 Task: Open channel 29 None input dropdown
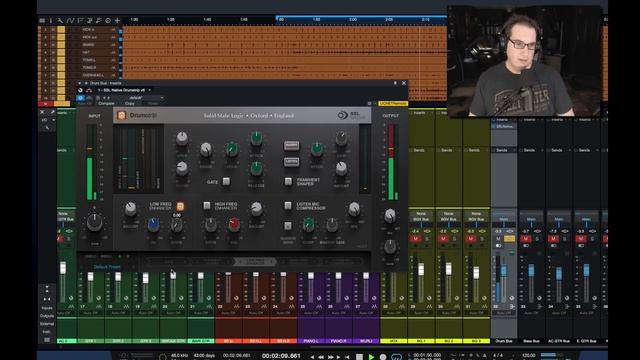(x=421, y=213)
